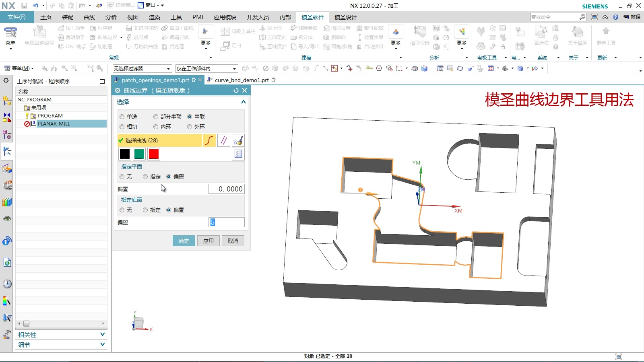Switch to the 模圣设计 ribbon tab

[x=345, y=17]
